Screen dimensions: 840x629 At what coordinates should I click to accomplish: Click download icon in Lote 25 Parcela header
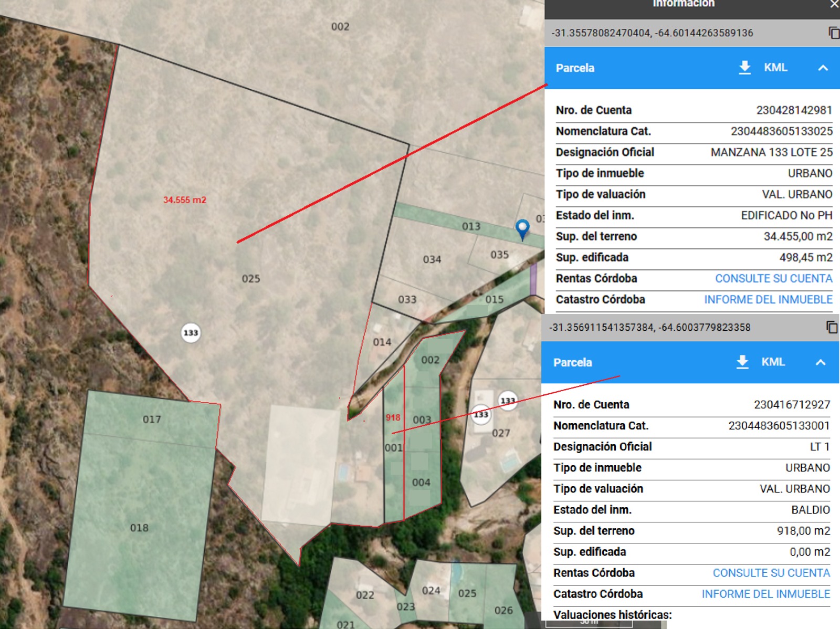(x=744, y=68)
